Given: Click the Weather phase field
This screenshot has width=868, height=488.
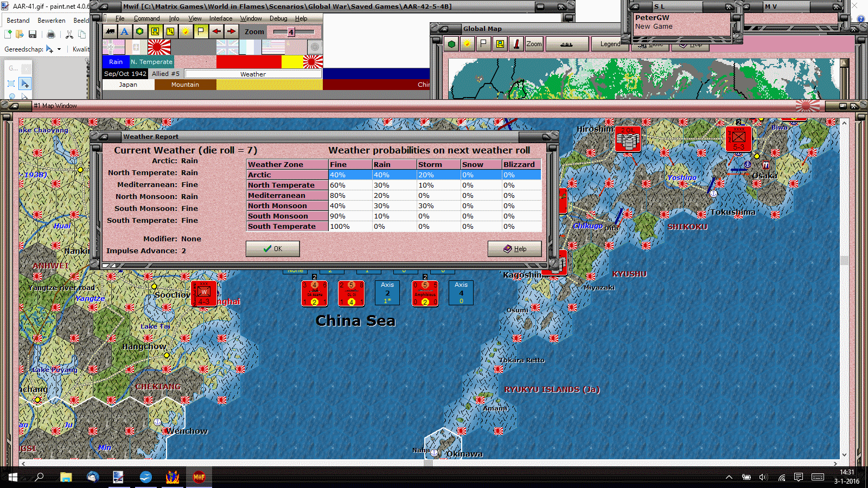Looking at the screenshot, I should point(253,74).
